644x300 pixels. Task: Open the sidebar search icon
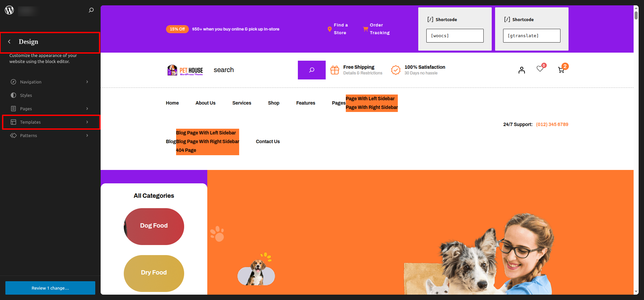[91, 10]
